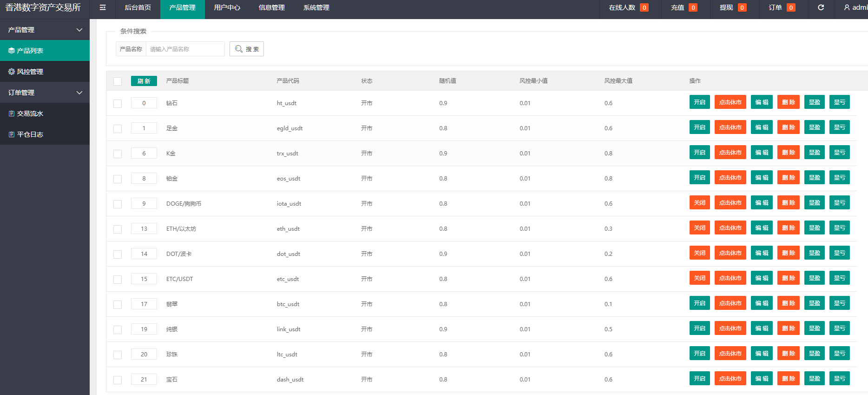Open 风控管理 gear item in sidebar
Screen dimensions: 868x395
click(45, 72)
